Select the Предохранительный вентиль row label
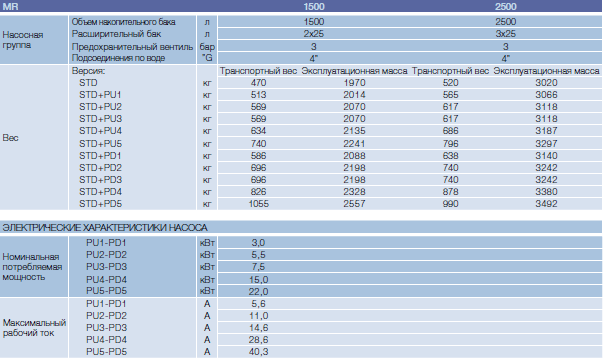The width and height of the screenshot is (603, 362). click(132, 47)
